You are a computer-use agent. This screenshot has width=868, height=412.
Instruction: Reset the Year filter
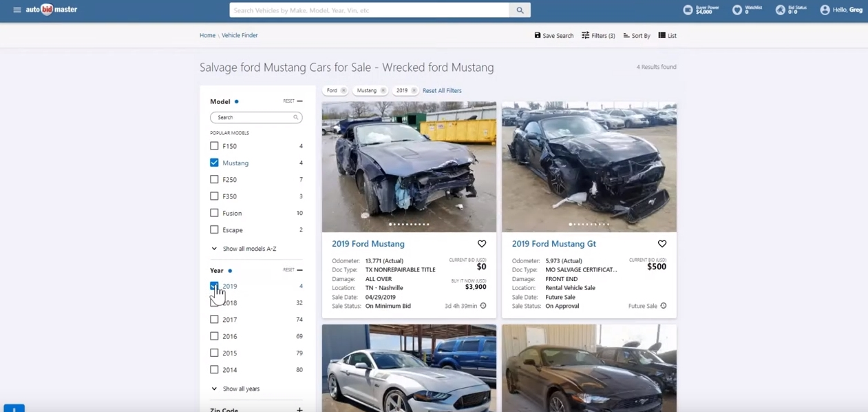288,270
